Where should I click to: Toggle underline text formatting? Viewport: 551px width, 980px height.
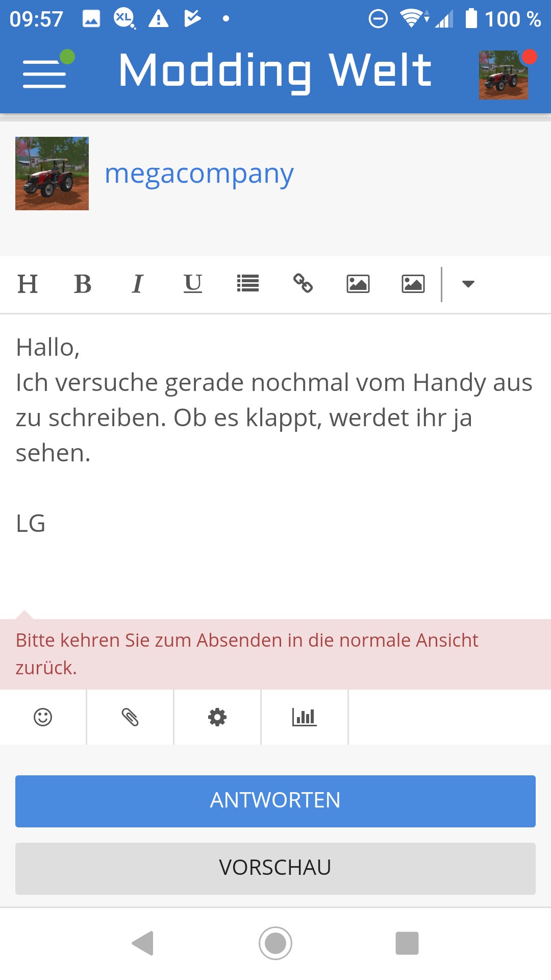pos(193,284)
